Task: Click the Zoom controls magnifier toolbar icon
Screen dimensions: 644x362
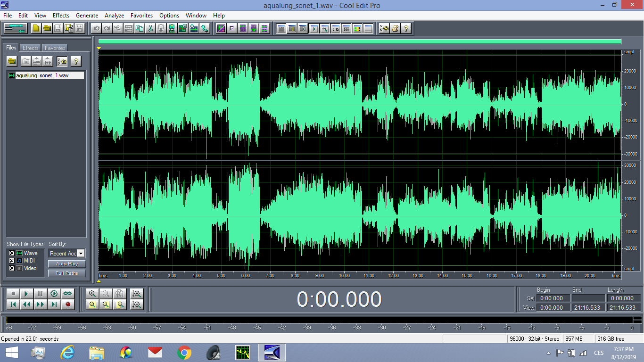Action: click(x=325, y=28)
